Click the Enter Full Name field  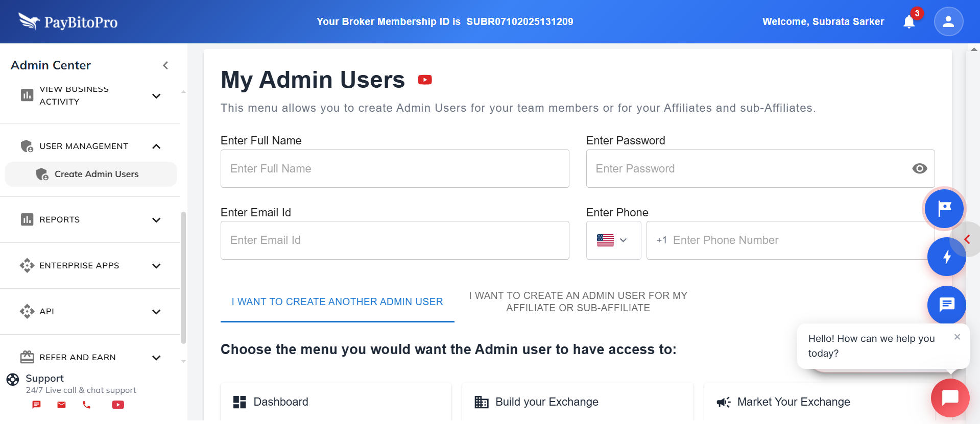pos(395,169)
